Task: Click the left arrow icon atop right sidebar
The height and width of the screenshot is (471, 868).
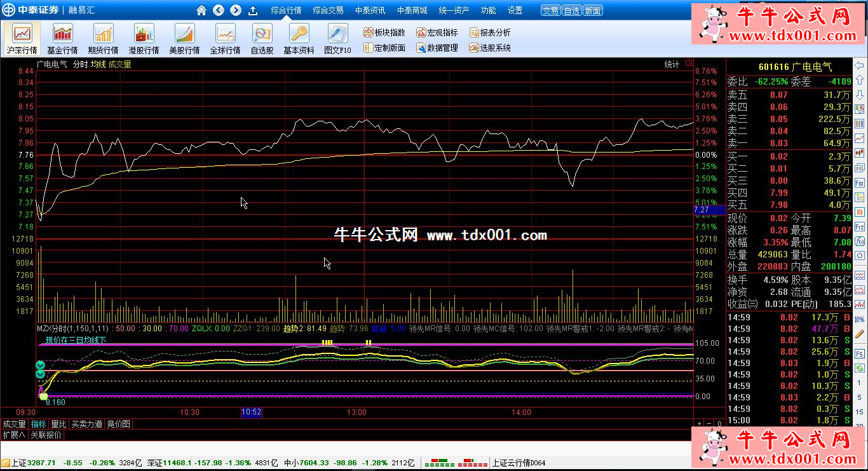Action: 860,65
